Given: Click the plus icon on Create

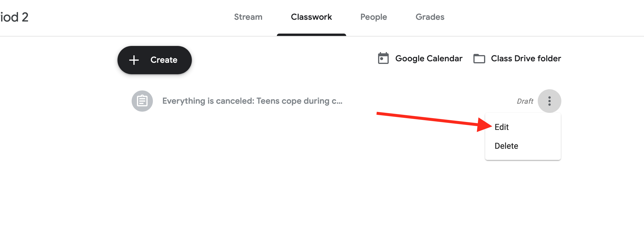Looking at the screenshot, I should click(134, 60).
